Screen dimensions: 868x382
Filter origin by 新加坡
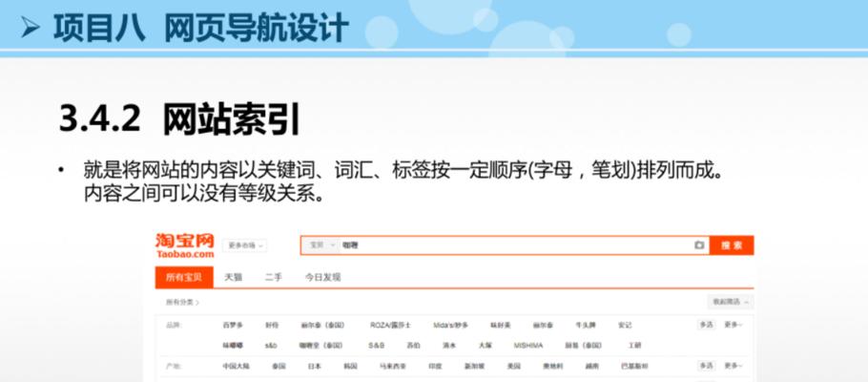click(x=474, y=367)
